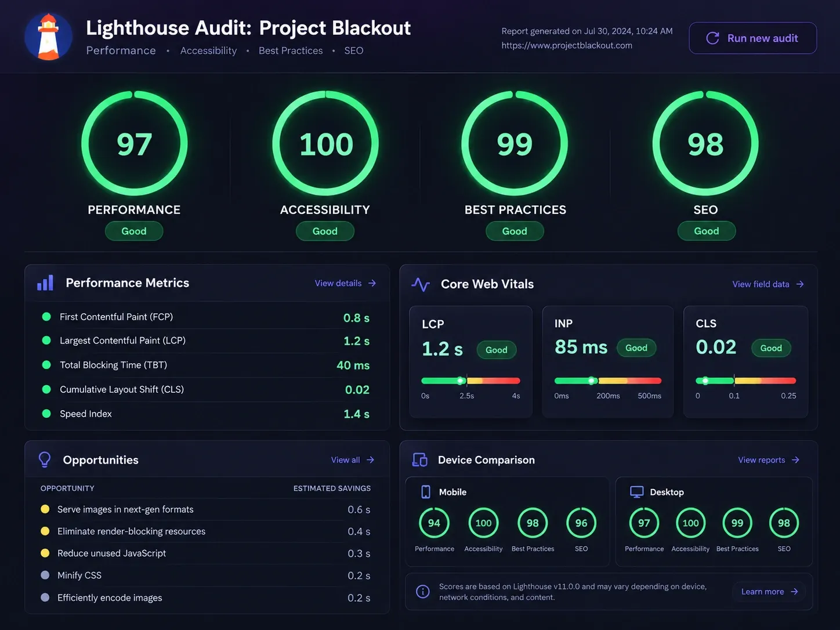Switch to the Performance tab in header
This screenshot has width=840, height=630.
[121, 50]
